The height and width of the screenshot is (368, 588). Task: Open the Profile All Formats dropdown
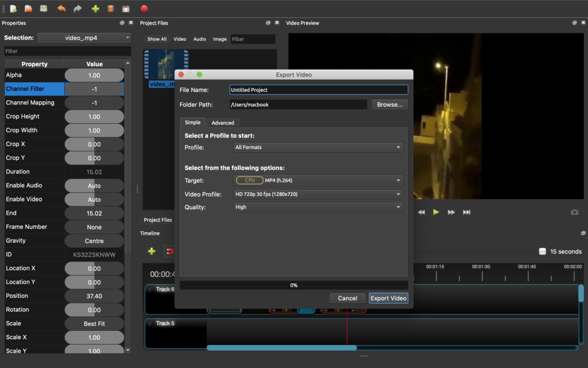(318, 147)
